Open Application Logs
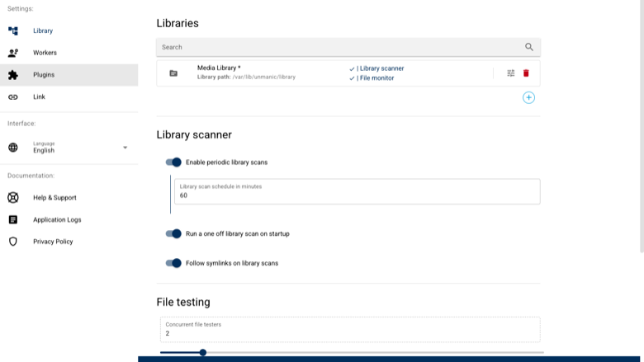 (69, 219)
